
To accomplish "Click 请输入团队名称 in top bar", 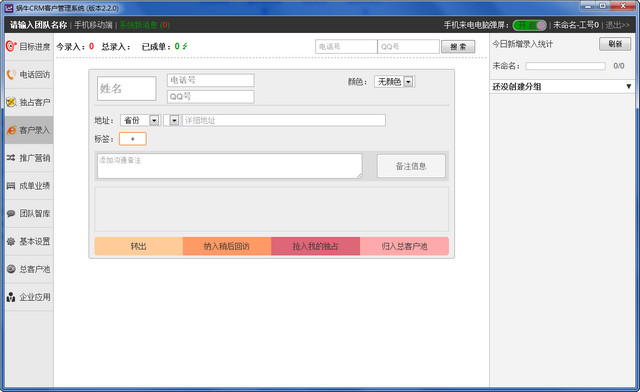I will [x=38, y=25].
